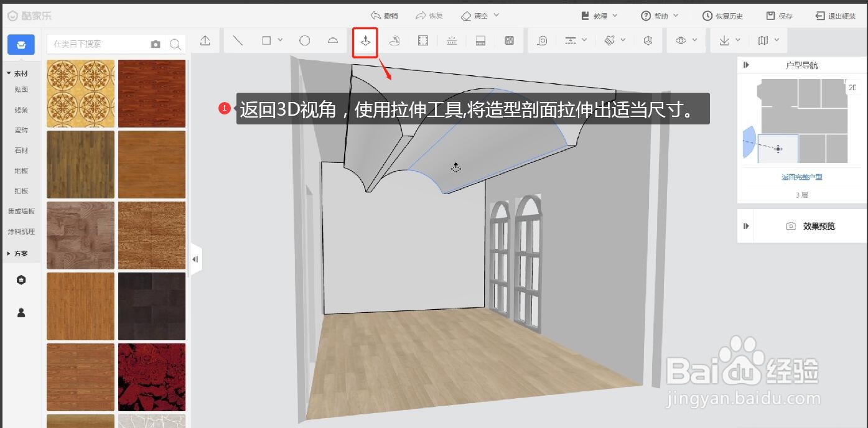
Task: Select the dashed selection frame tool
Action: point(422,40)
